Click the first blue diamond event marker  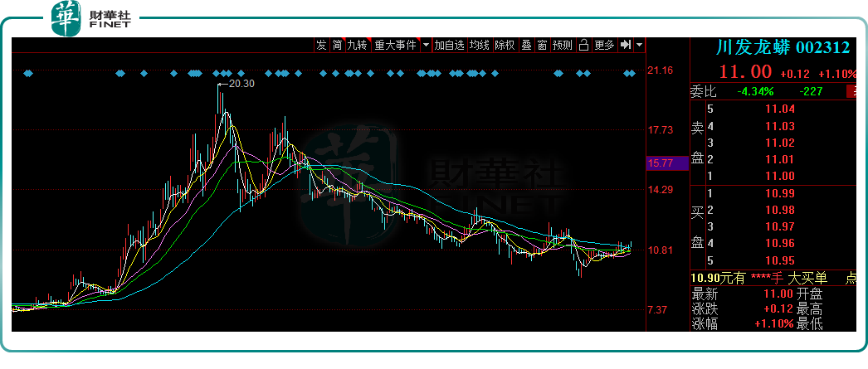click(28, 74)
